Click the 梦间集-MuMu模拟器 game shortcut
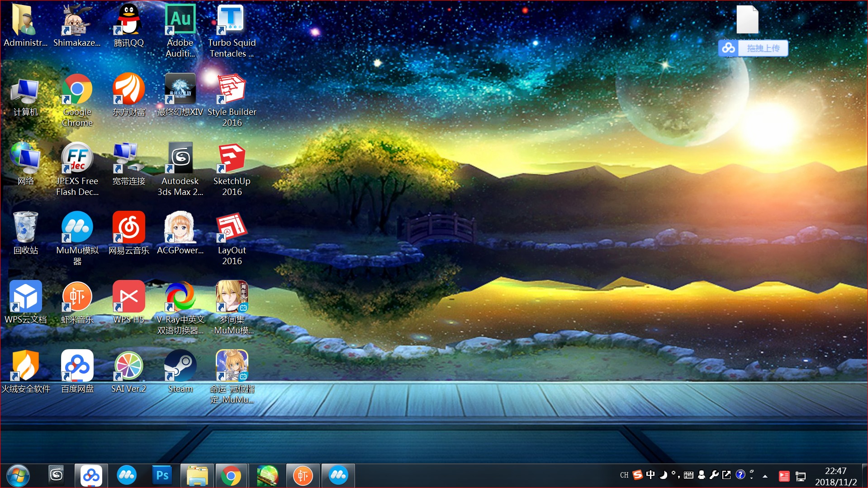The width and height of the screenshot is (868, 488). [232, 308]
